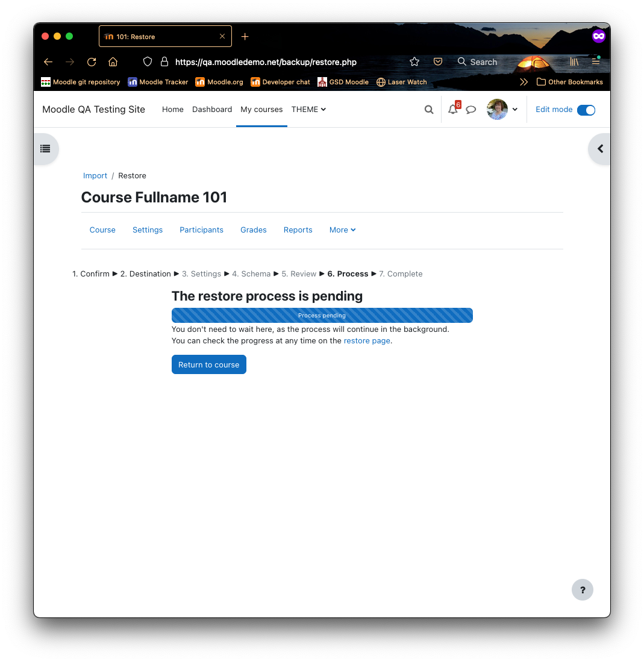Open the course index drawer icon
Viewport: 644px width, 662px height.
tap(45, 149)
